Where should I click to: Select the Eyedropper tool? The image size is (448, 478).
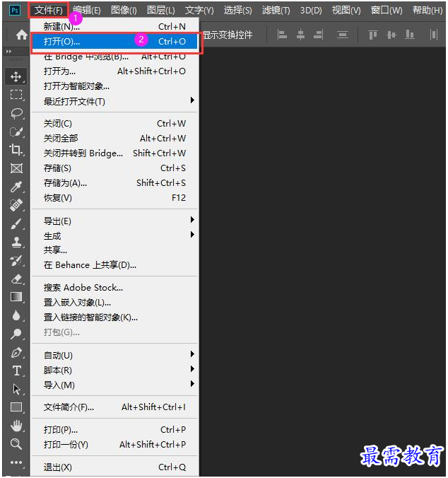point(16,187)
